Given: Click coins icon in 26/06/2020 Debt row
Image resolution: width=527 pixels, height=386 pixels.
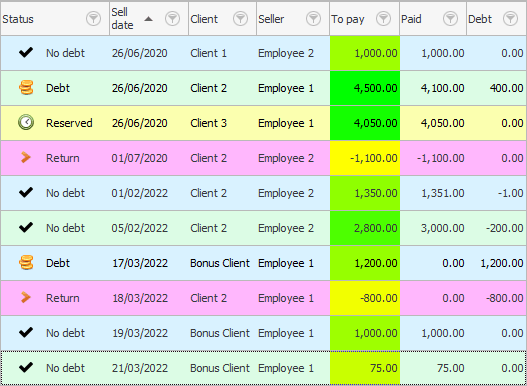Looking at the screenshot, I should (x=26, y=88).
